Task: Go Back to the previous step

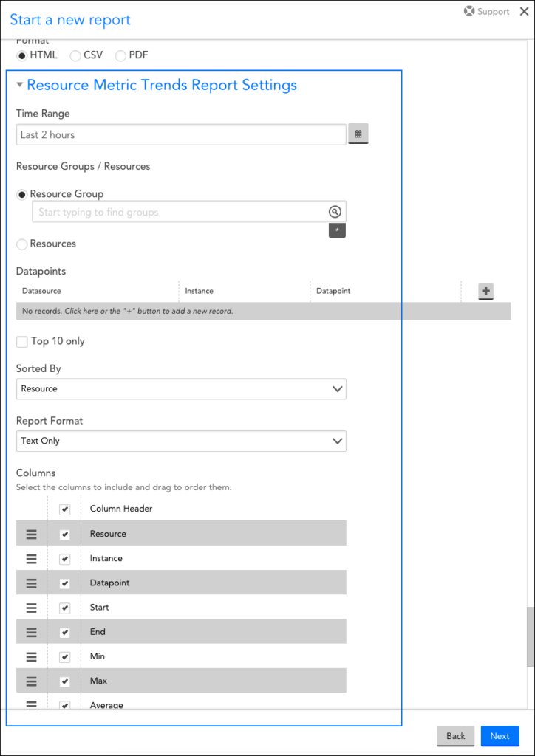Action: [455, 736]
